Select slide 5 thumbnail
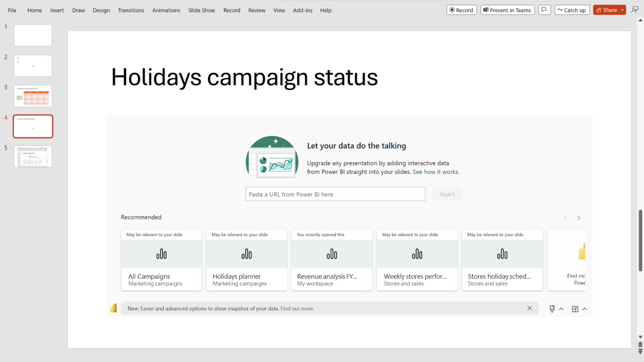Image resolution: width=644 pixels, height=362 pixels. point(33,156)
